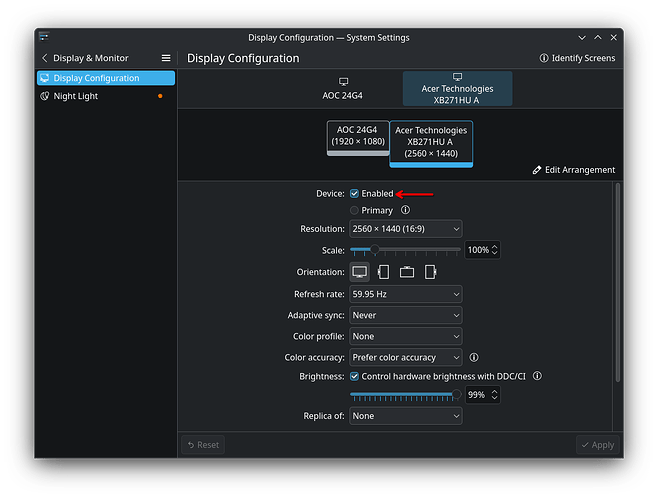Minimize the System Settings window
Screen dimensions: 658x499
[x=582, y=37]
